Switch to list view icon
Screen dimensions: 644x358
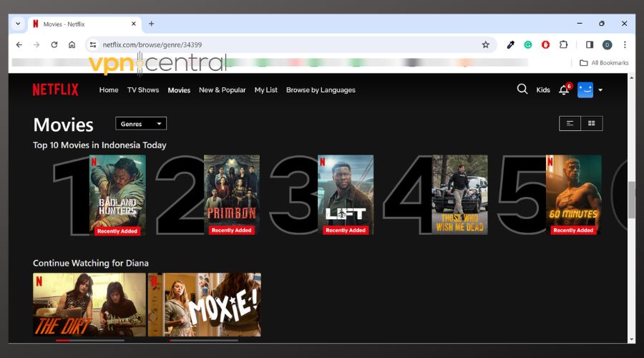pos(570,123)
